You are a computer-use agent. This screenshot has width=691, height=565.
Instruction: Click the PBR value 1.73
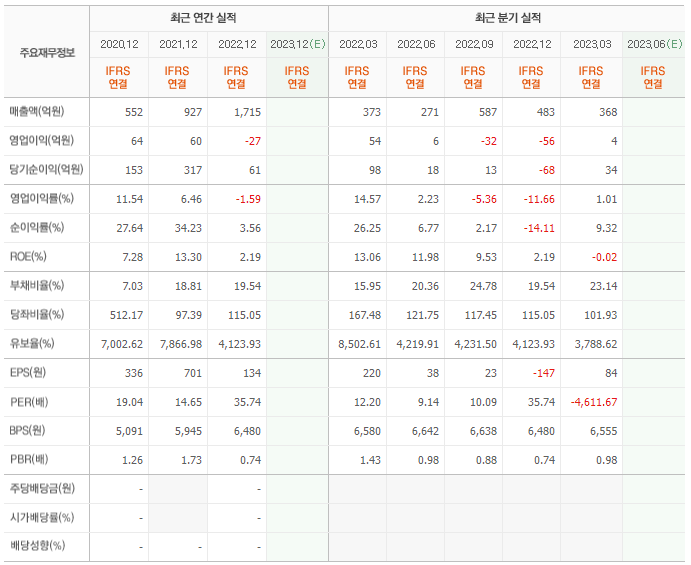[x=193, y=461]
